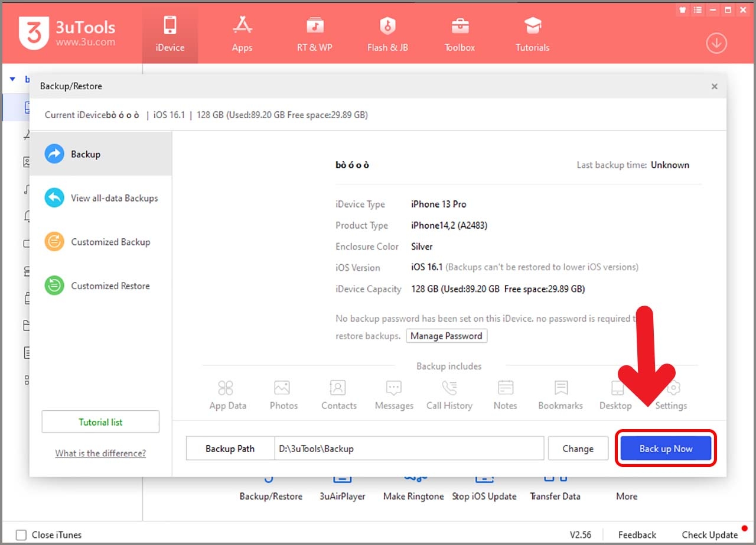Click the green Customized Restore icon
The width and height of the screenshot is (756, 545).
click(x=54, y=286)
